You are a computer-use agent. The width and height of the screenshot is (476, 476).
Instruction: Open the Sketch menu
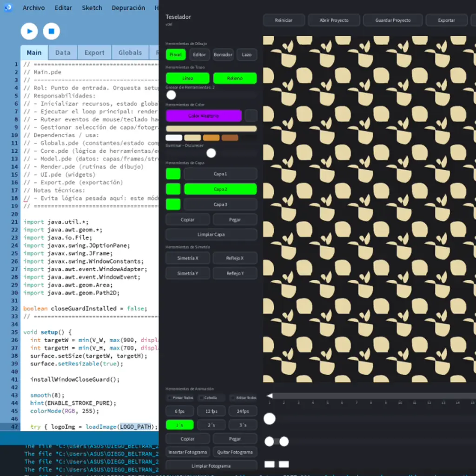coord(92,8)
